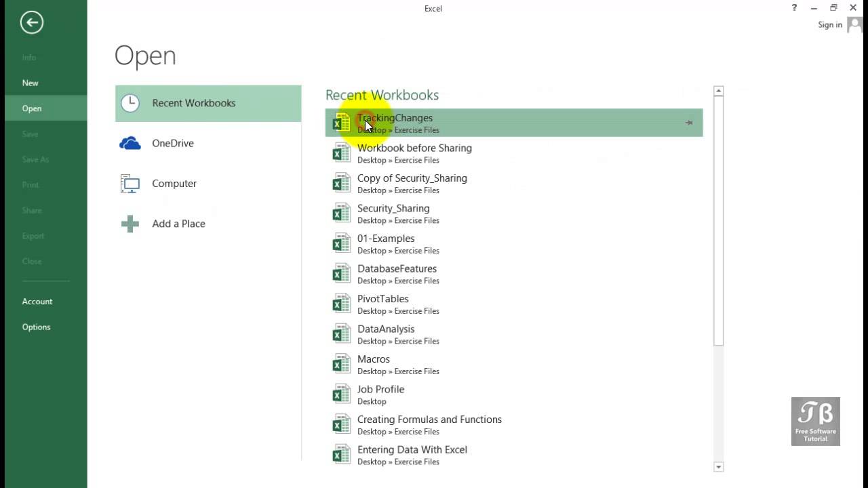Click the Excel icon beside Workbook before Sharing
868x488 pixels.
click(x=341, y=153)
